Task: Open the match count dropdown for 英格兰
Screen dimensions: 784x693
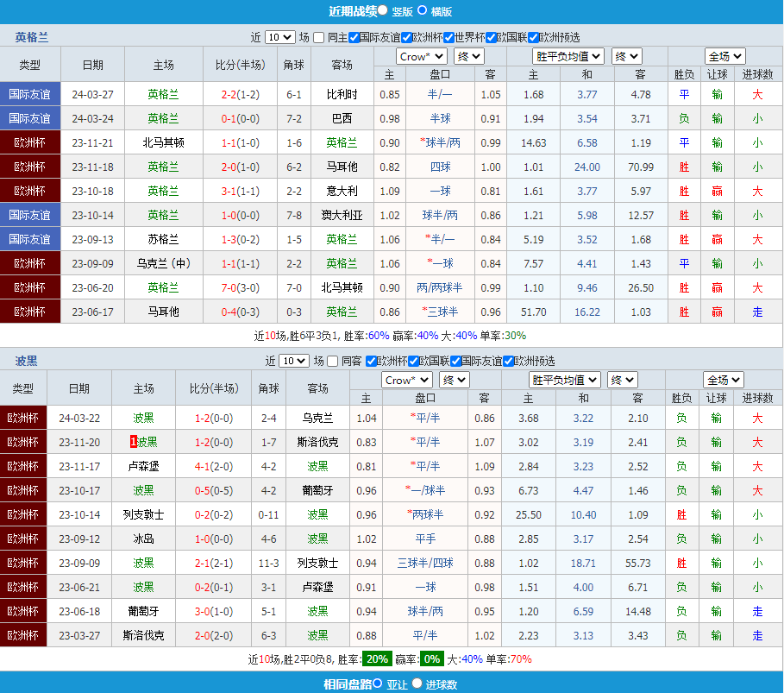Action: click(279, 37)
